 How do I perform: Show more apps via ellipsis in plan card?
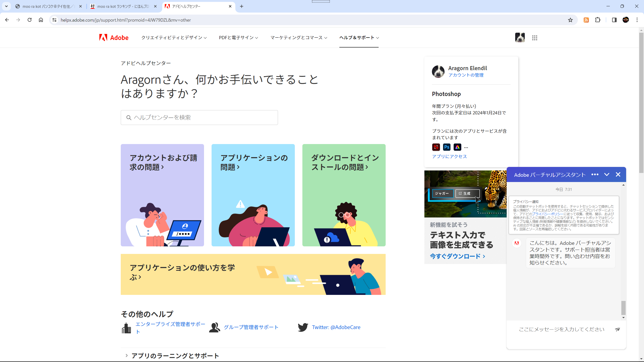point(466,148)
